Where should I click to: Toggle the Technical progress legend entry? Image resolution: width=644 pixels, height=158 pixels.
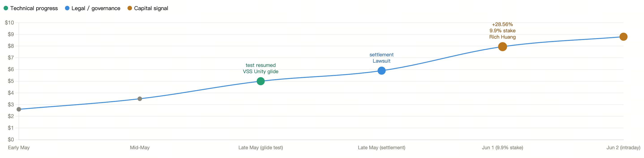tap(30, 8)
